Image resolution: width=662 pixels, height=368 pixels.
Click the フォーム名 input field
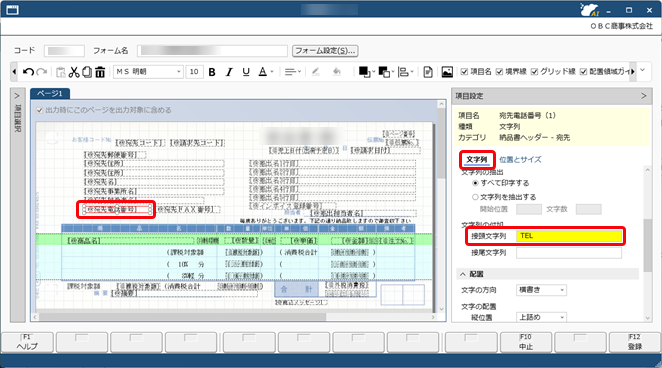(x=212, y=51)
